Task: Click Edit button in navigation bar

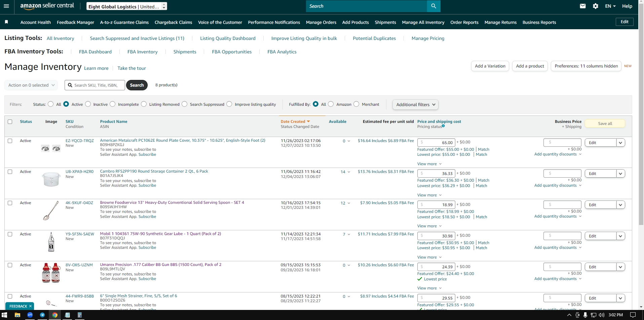Action: point(624,22)
